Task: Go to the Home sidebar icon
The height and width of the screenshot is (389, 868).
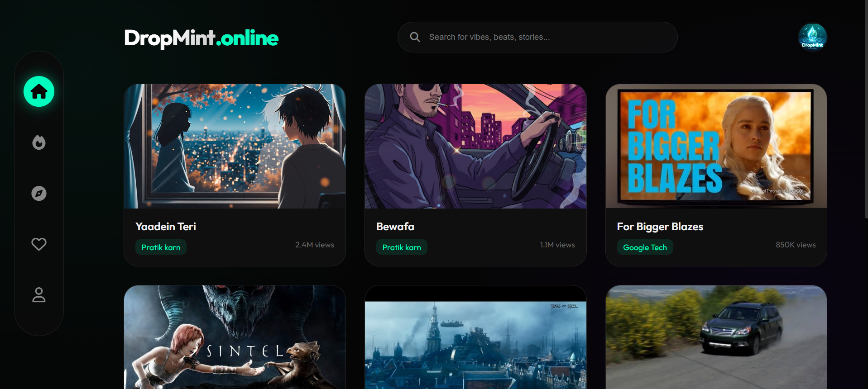Action: coord(39,91)
